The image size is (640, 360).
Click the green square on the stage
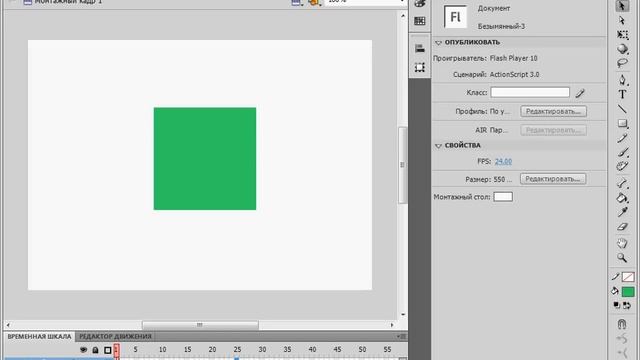pyautogui.click(x=205, y=159)
